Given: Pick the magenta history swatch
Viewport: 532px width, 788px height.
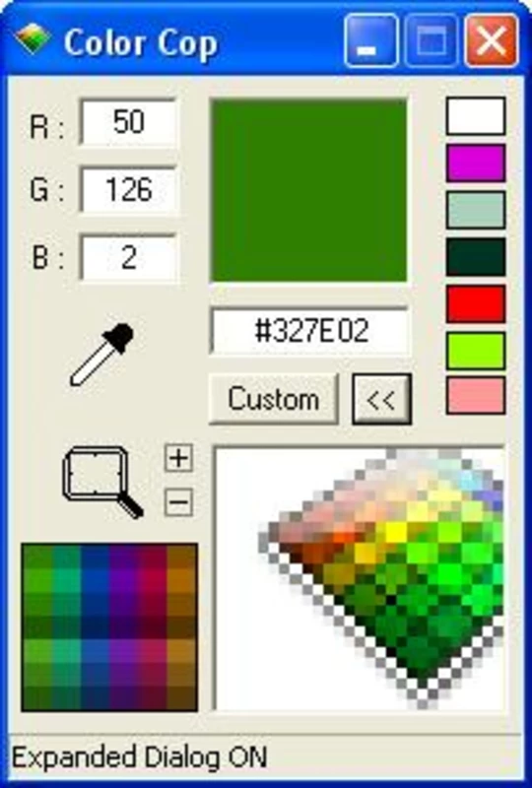Looking at the screenshot, I should click(x=476, y=163).
